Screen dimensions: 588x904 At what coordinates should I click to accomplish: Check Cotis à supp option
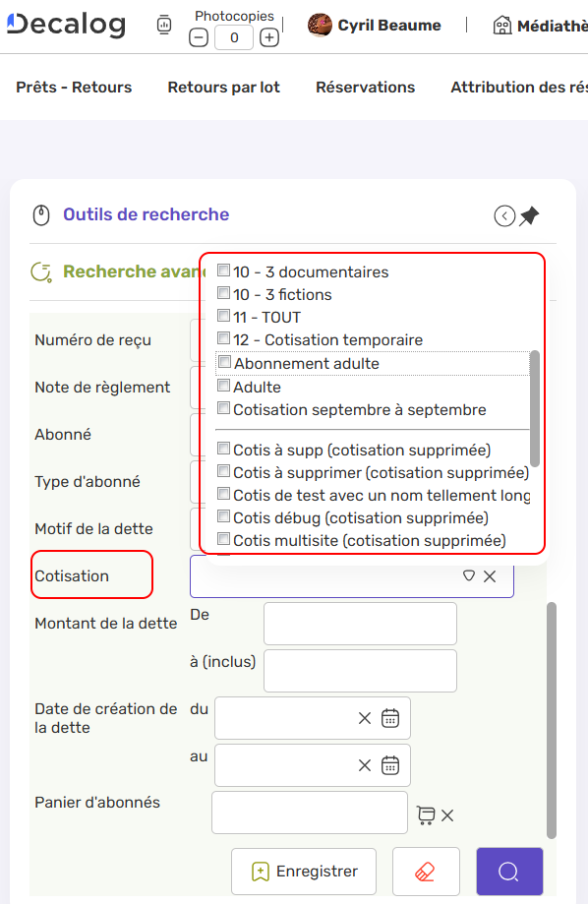[223, 448]
